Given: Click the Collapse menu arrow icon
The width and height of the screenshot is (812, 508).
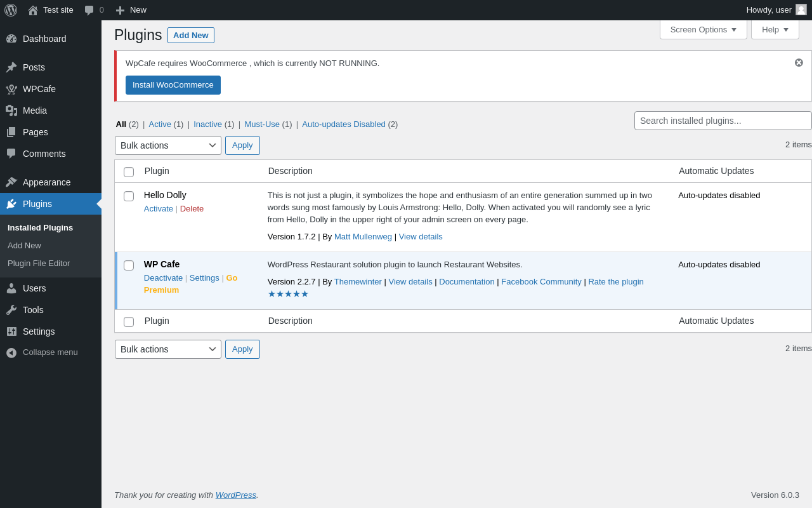Looking at the screenshot, I should 11,352.
